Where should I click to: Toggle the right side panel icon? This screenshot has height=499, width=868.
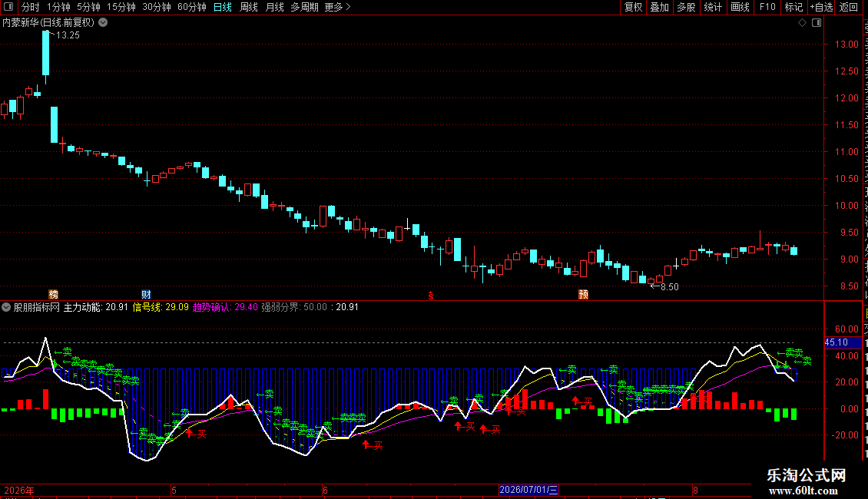[817, 23]
